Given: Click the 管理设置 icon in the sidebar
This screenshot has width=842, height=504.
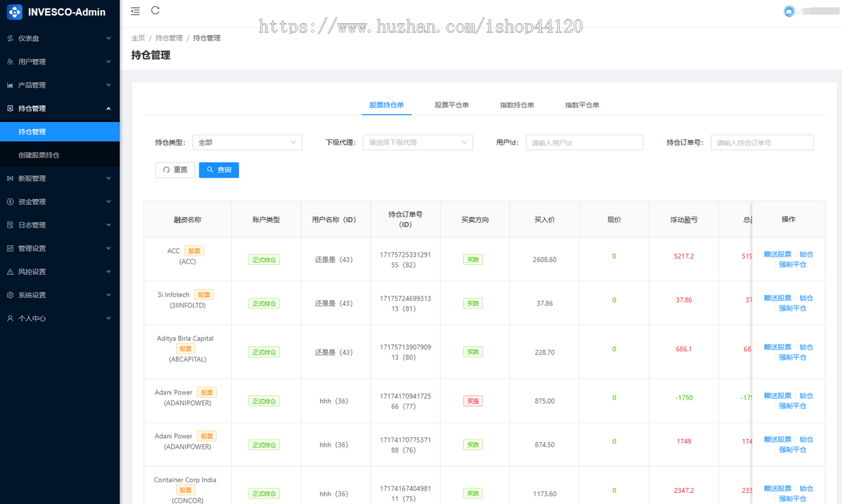Looking at the screenshot, I should [10, 249].
